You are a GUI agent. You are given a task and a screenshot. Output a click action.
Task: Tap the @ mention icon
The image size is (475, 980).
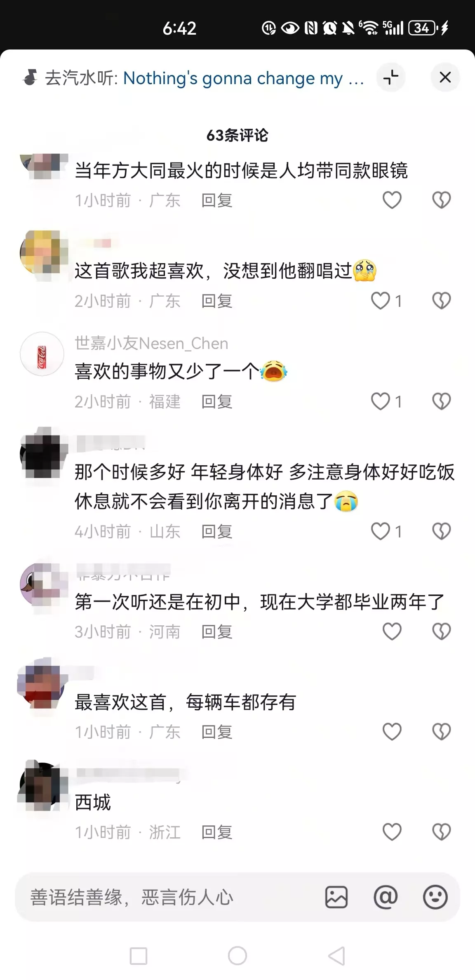tap(386, 897)
